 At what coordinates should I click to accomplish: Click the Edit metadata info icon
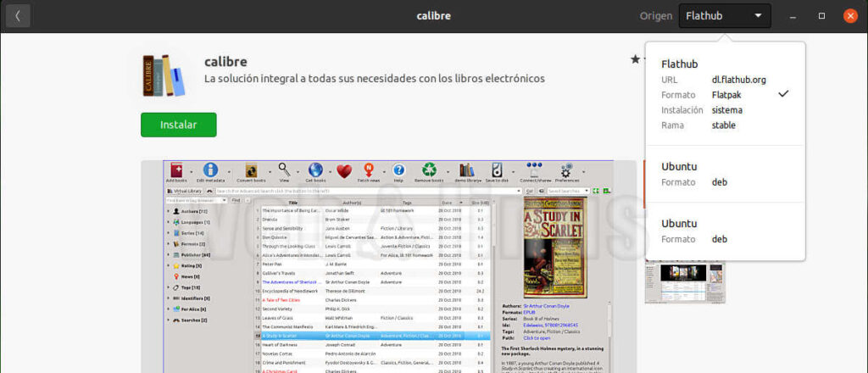210,171
